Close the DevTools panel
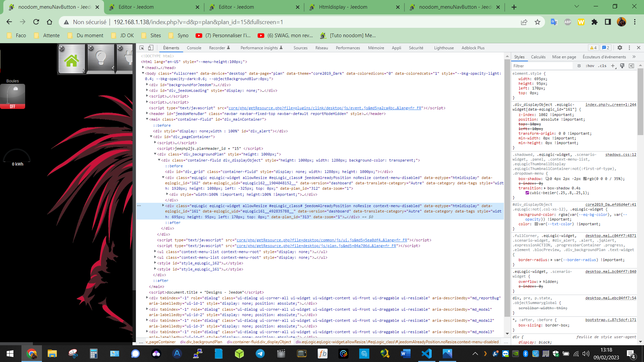The height and width of the screenshot is (362, 644). [x=638, y=48]
